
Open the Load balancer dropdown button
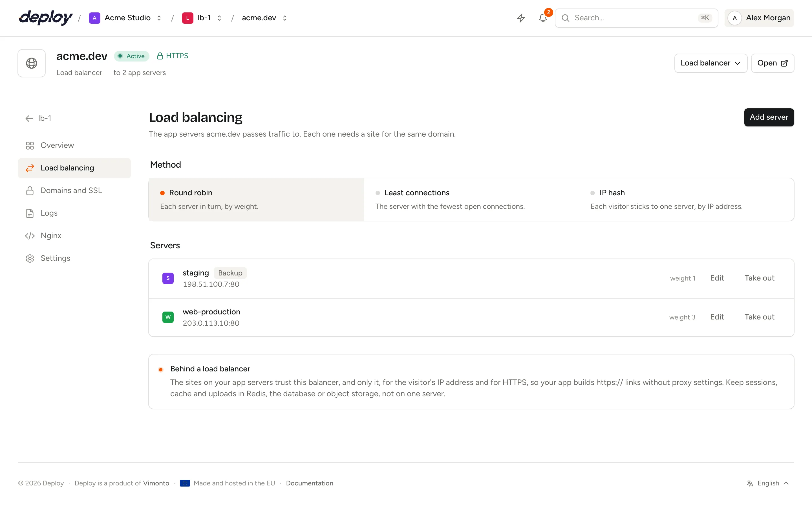tap(711, 63)
